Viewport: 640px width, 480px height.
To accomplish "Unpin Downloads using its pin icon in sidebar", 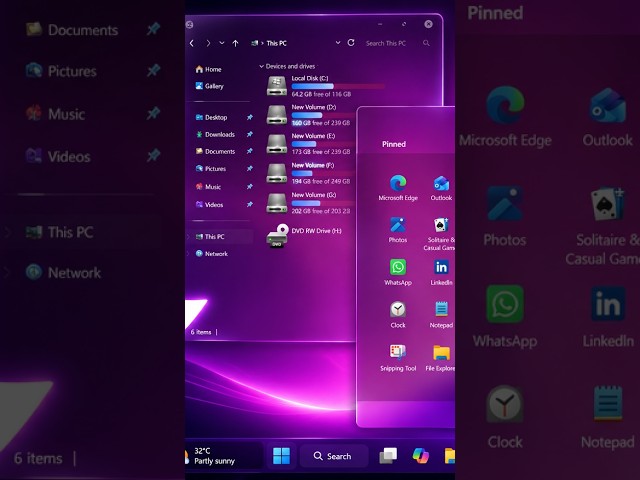I will click(x=249, y=134).
